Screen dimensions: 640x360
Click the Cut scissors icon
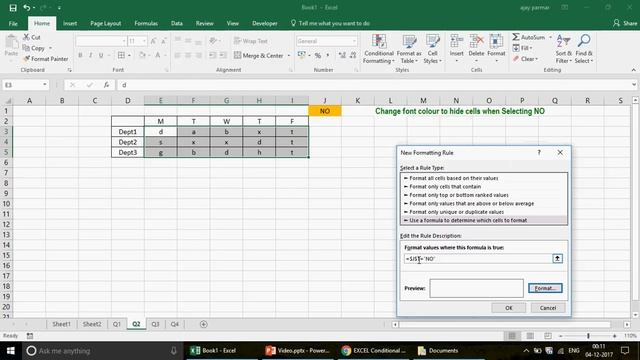[x=27, y=37]
